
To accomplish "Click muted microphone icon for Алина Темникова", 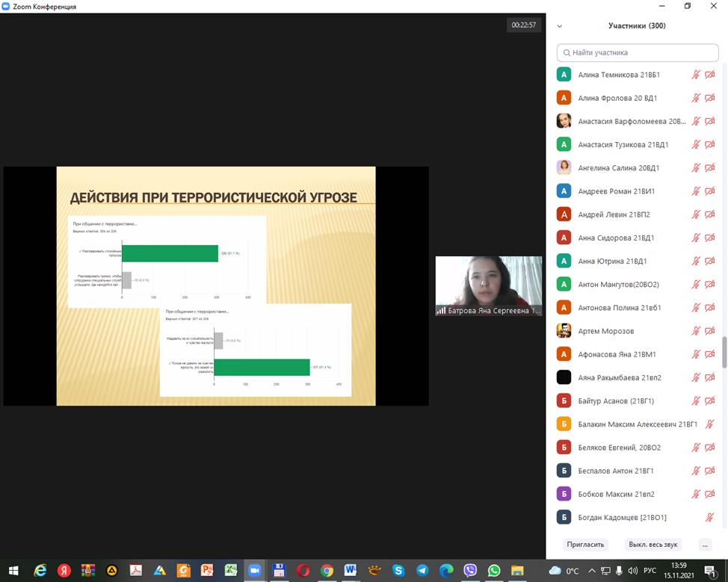I will tap(696, 75).
